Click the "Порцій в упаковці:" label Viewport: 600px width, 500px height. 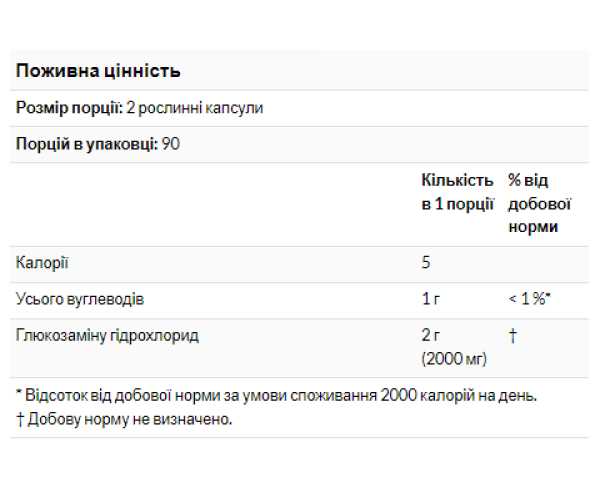86,144
